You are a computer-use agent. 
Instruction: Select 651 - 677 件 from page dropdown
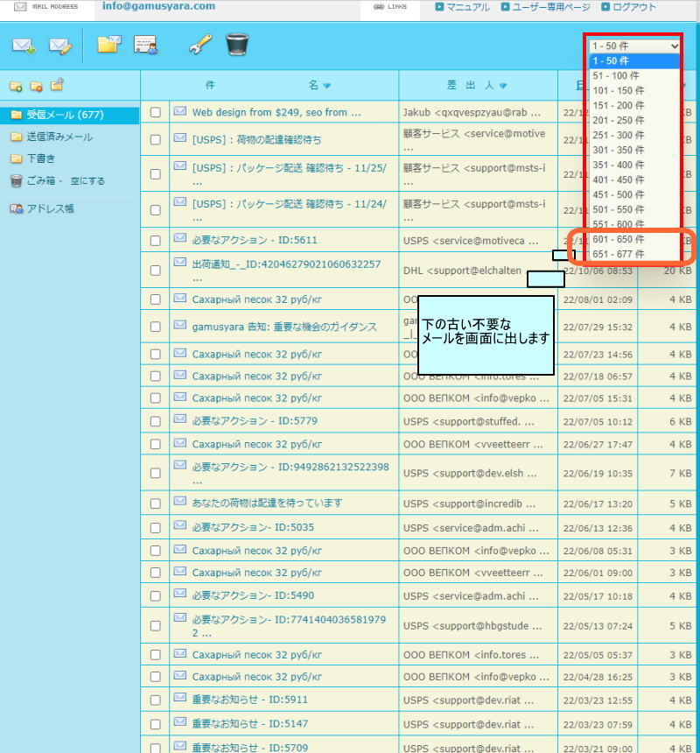click(x=618, y=254)
